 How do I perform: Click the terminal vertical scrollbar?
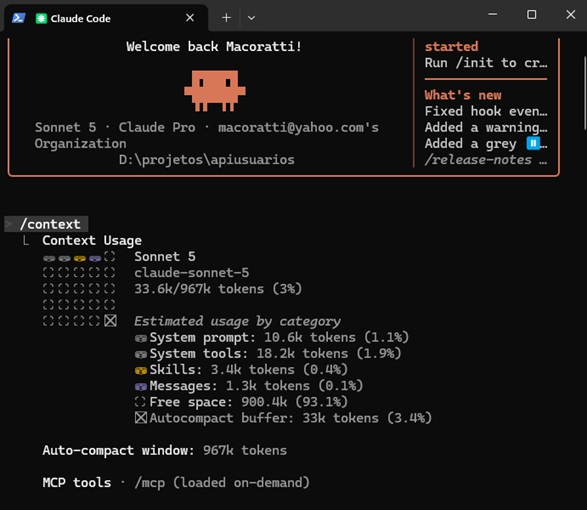(584, 93)
